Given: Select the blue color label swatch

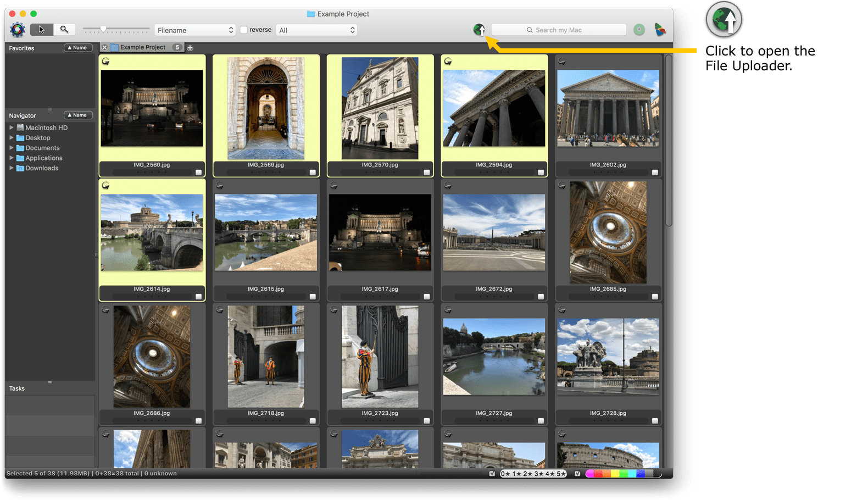Looking at the screenshot, I should [x=641, y=474].
